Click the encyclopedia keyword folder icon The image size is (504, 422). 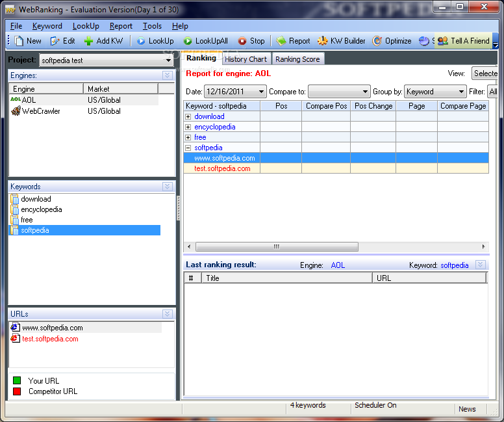point(14,209)
